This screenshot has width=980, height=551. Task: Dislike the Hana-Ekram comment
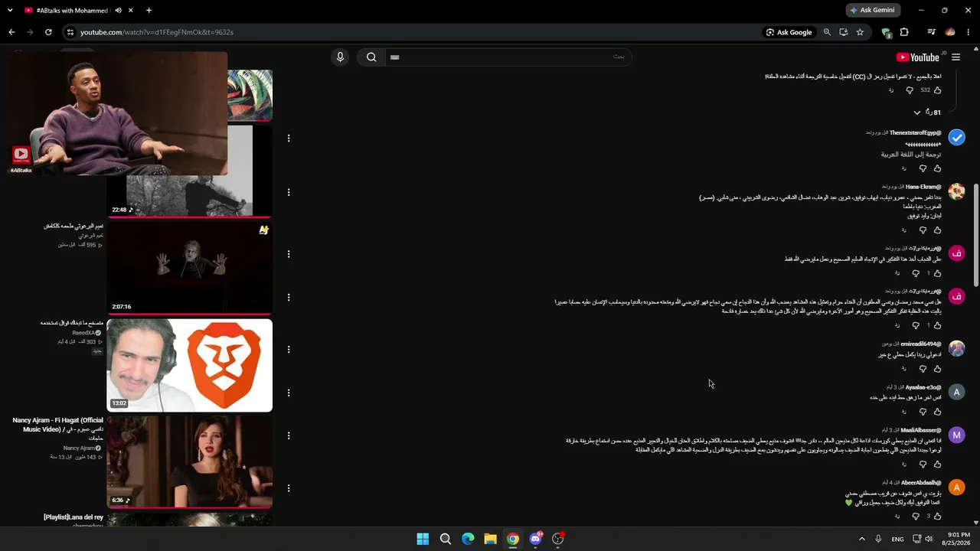(923, 230)
